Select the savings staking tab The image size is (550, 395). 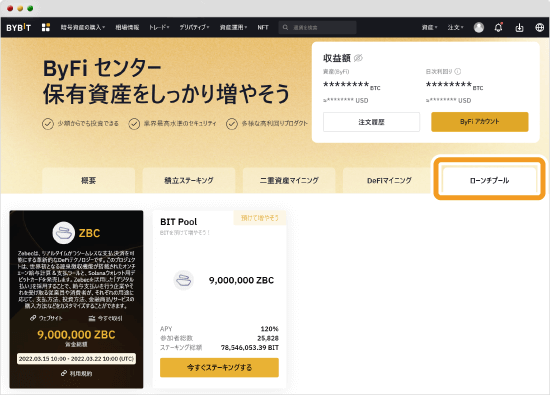pos(189,180)
